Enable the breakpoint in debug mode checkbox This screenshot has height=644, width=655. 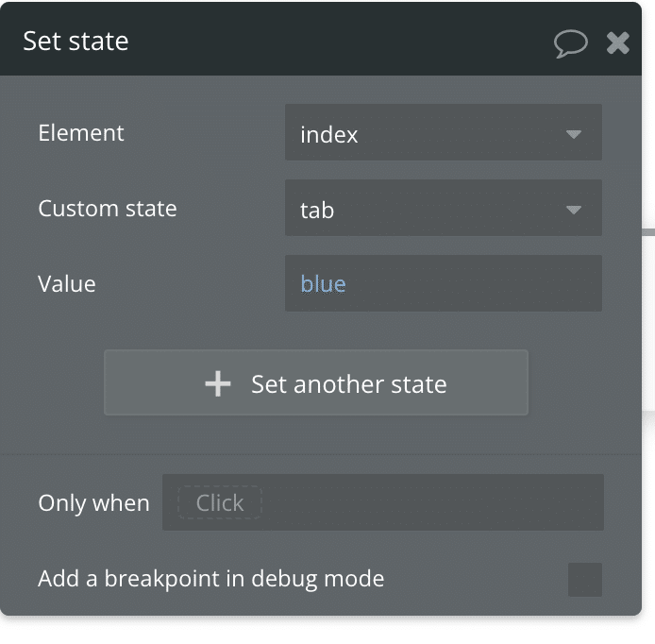coord(585,580)
